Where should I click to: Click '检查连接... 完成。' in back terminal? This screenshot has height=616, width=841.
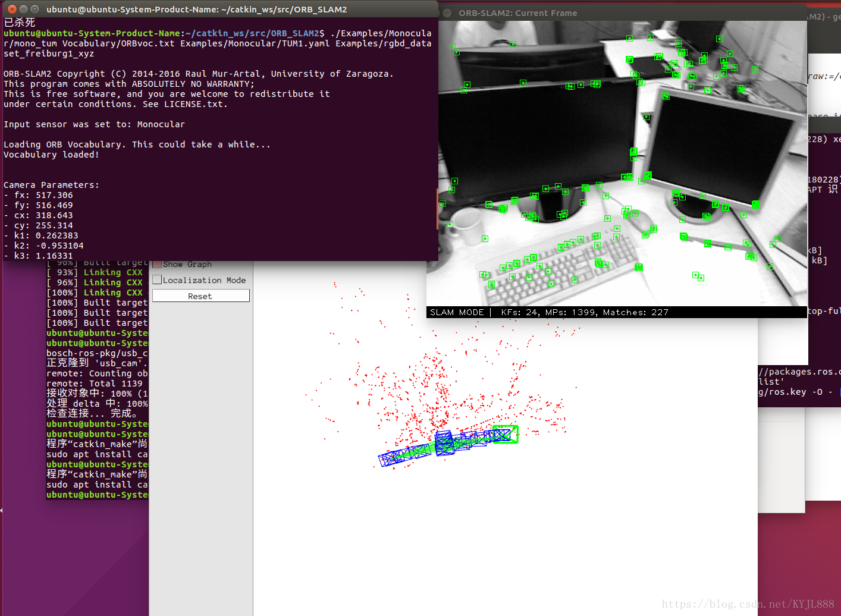point(92,413)
